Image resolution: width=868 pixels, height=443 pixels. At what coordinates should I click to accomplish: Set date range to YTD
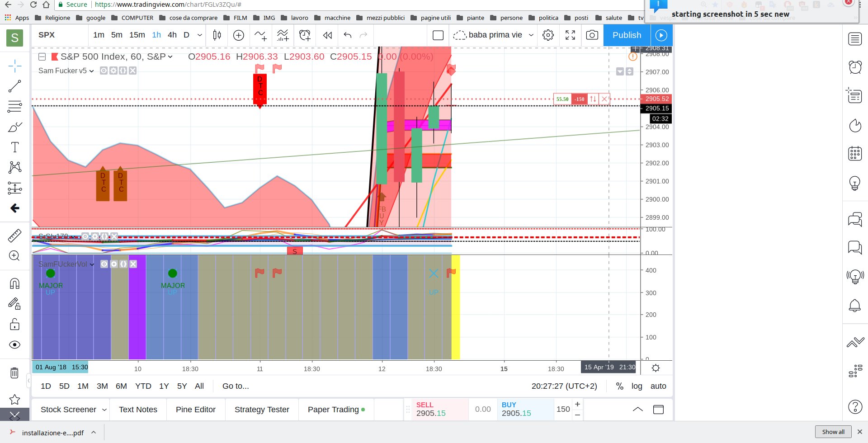[x=143, y=386]
